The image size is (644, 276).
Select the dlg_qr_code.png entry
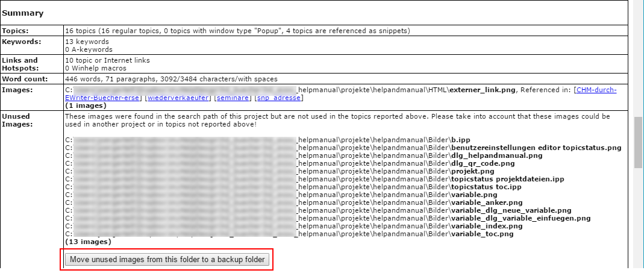pyautogui.click(x=483, y=163)
